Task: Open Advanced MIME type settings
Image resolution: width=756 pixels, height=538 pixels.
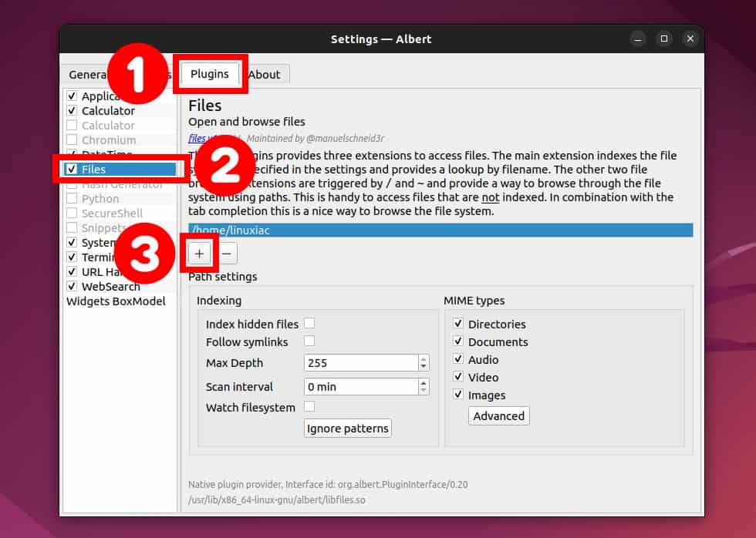Action: 498,415
